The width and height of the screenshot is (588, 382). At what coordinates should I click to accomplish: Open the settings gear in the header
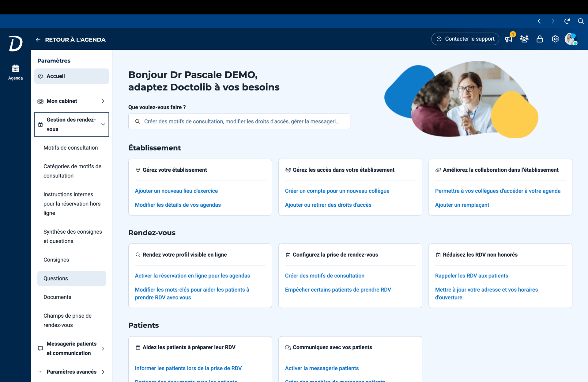click(555, 39)
